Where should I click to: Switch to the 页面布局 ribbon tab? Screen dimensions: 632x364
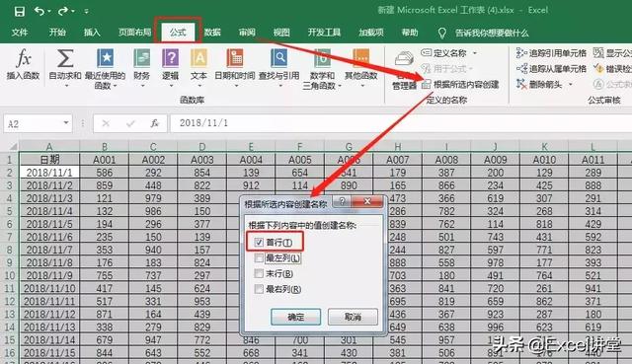134,33
